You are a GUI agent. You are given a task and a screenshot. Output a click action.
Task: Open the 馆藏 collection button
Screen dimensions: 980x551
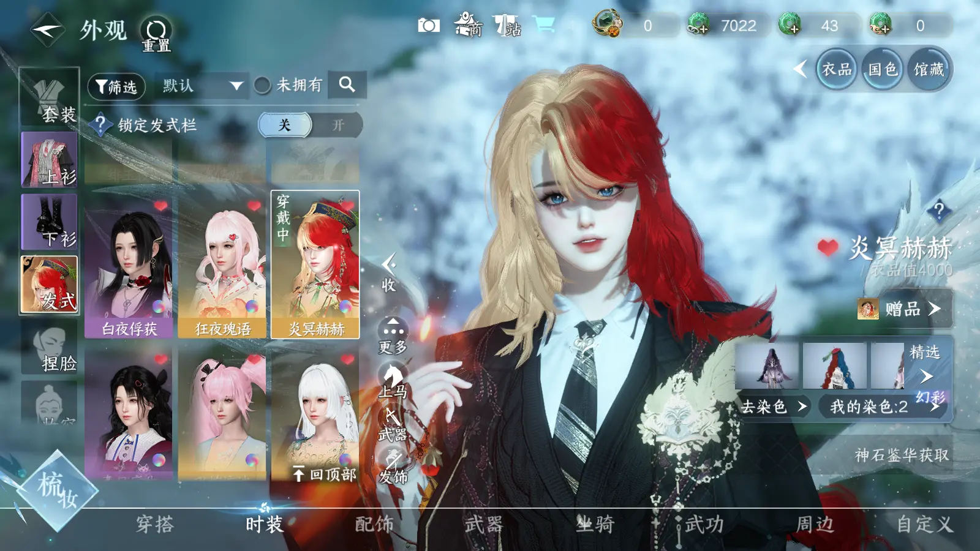[x=929, y=69]
